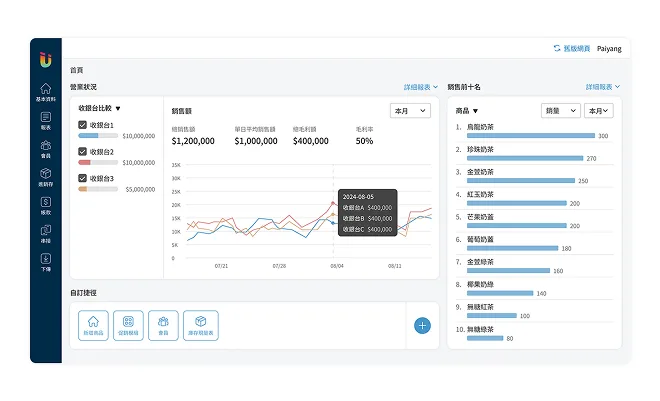
Task: Toggle the 收銀台2 checkbox
Action: coord(83,152)
